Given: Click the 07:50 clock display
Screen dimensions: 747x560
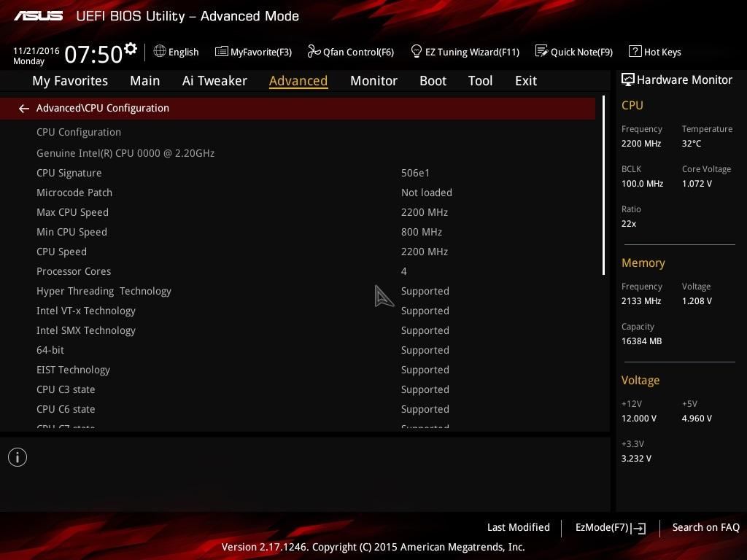Looking at the screenshot, I should coord(94,54).
